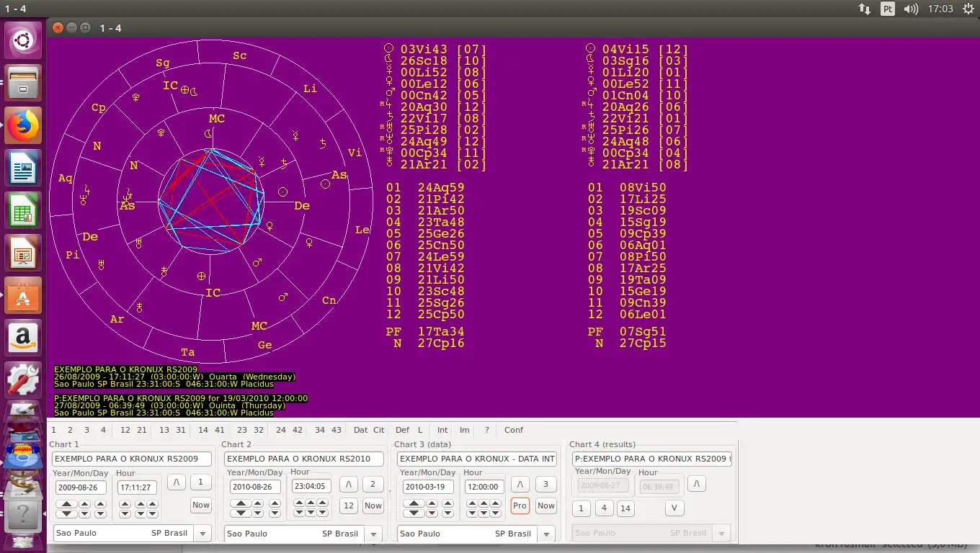The height and width of the screenshot is (553, 980).
Task: Click the 3 button in Chart 3 panel
Action: (546, 484)
